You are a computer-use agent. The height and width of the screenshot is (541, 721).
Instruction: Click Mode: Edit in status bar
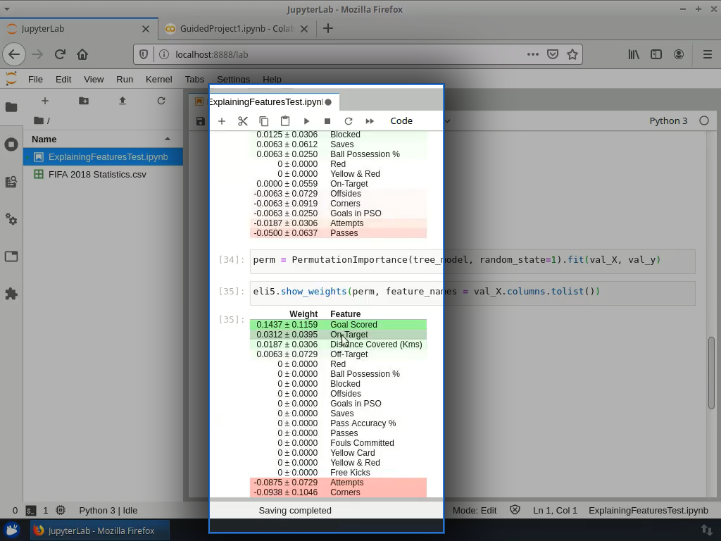tap(474, 510)
